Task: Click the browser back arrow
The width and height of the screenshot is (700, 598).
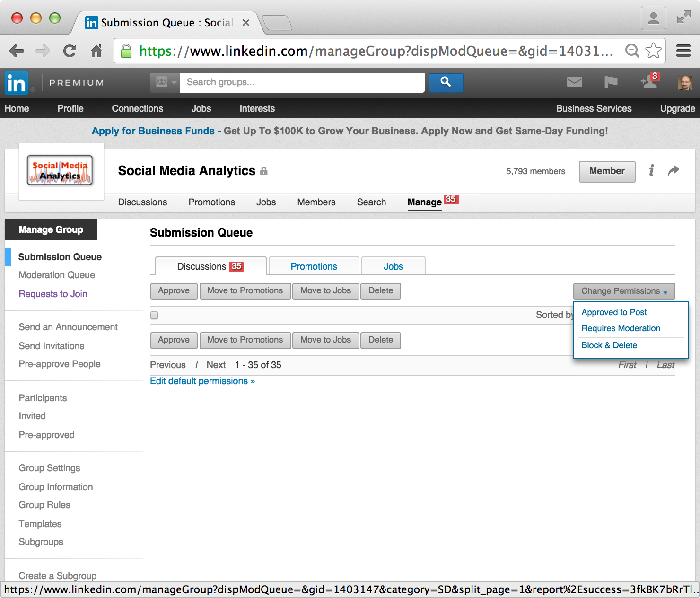Action: (17, 51)
